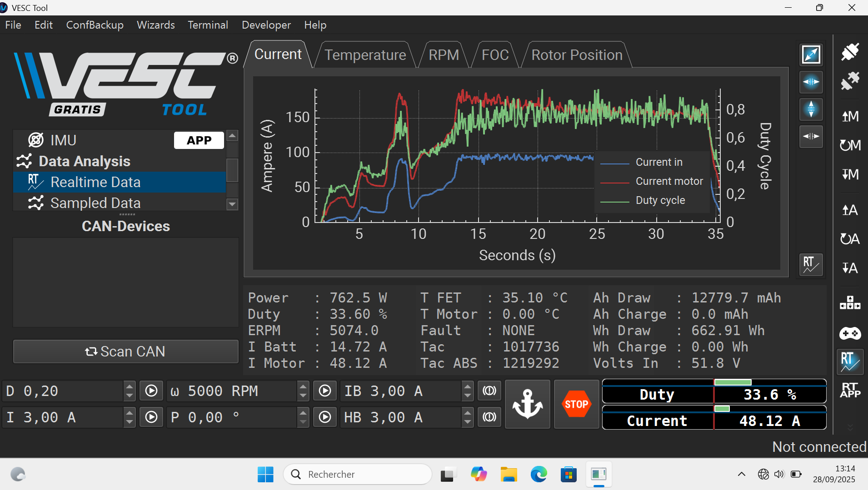Open the File menu
Viewport: 868px width, 490px height.
point(13,25)
